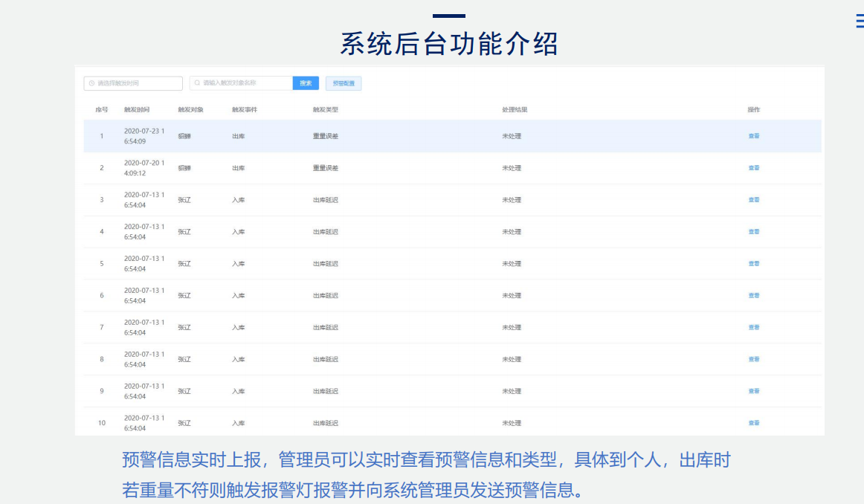This screenshot has width=864, height=504.
Task: Click 出库延迟 type in row 10
Action: click(x=326, y=423)
